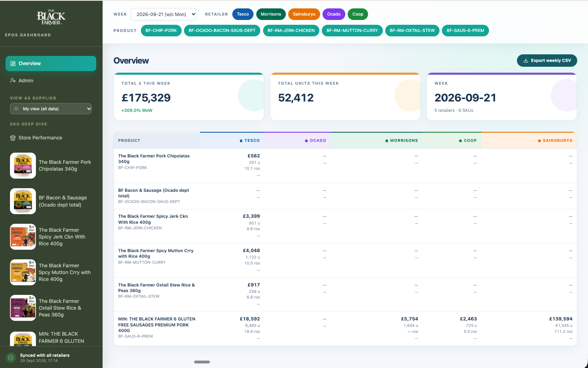Toggle the BF-OCADO-BACON-SAUS-DEPT product filter

click(x=222, y=30)
